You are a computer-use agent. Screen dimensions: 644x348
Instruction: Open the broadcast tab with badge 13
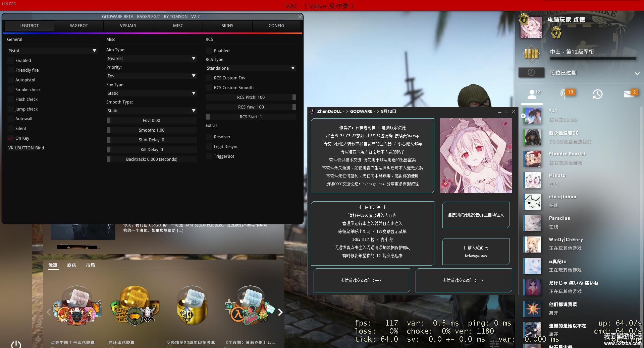(x=567, y=94)
